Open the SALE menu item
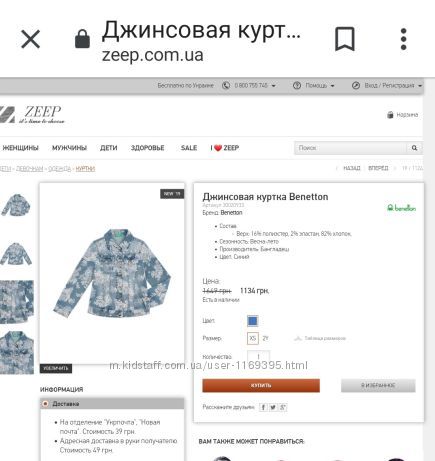This screenshot has height=461, width=435. tap(189, 148)
